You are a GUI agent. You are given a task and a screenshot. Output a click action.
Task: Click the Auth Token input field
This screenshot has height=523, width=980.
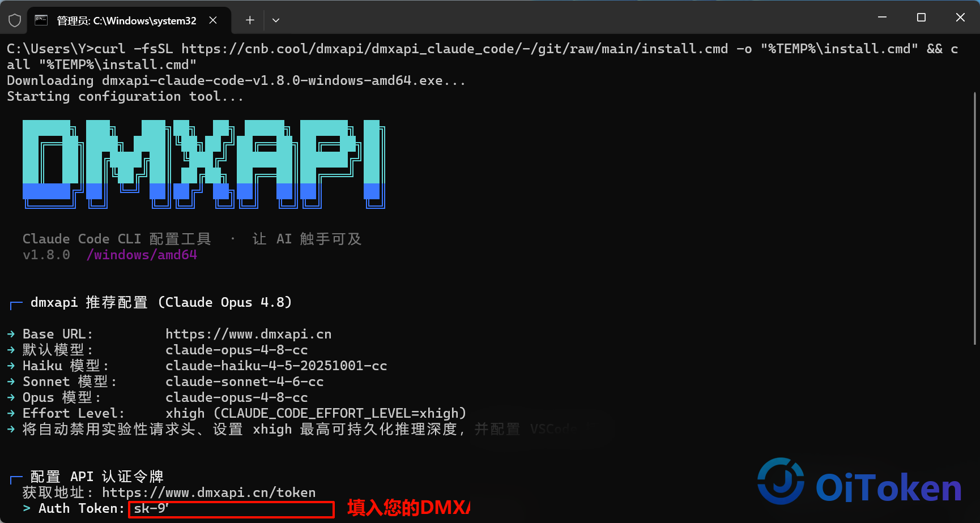[x=231, y=509]
